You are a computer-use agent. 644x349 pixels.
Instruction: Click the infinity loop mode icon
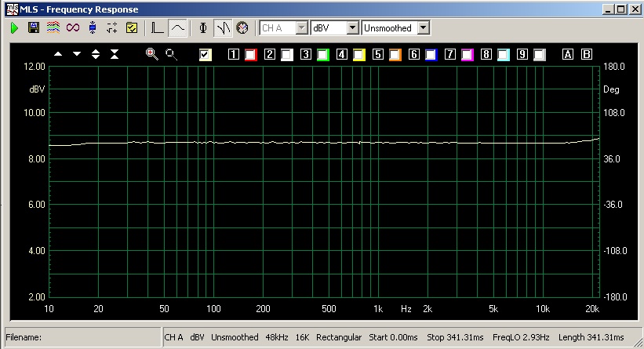pyautogui.click(x=73, y=28)
